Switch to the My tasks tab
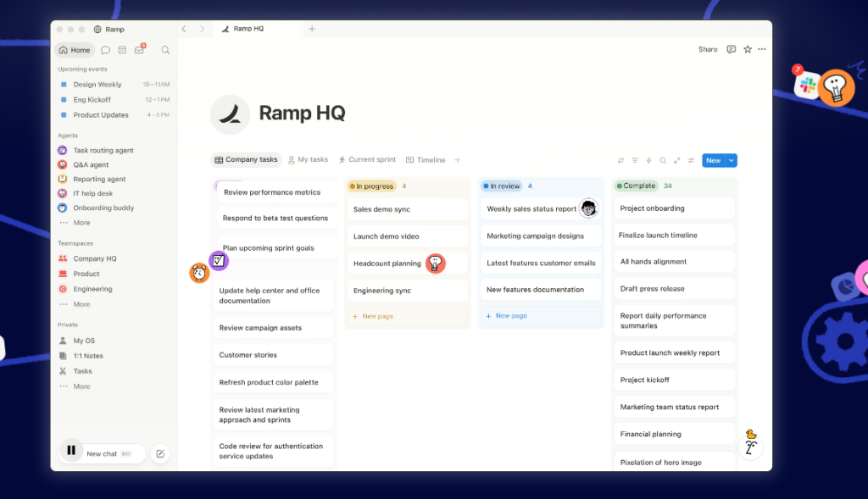Viewport: 868px width, 499px height. 308,159
